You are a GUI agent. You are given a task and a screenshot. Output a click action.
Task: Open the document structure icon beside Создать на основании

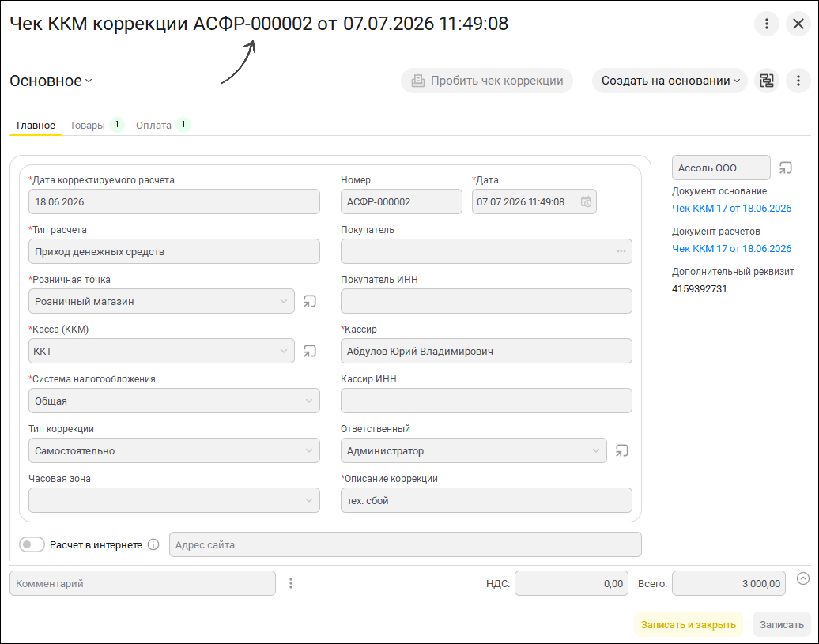point(766,81)
